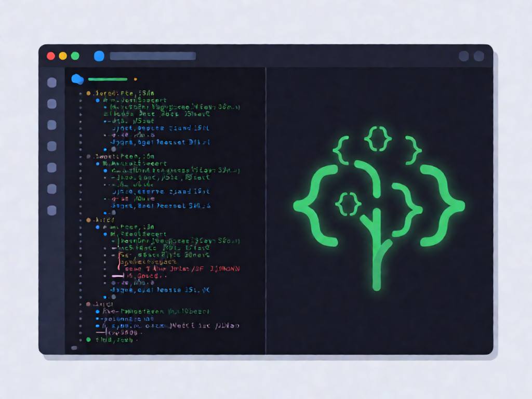
Task: Click the small gray pill at the editor's bottom-left
Action: [x=74, y=348]
